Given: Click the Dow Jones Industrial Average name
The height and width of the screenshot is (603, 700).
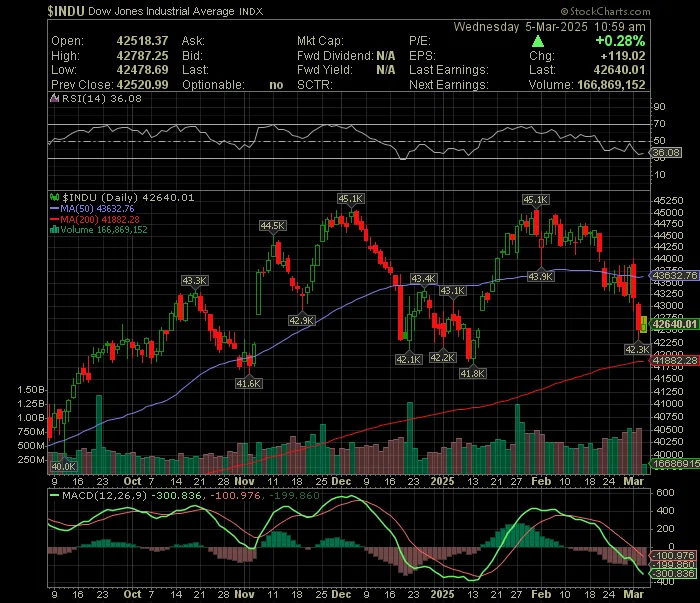Looking at the screenshot, I should [161, 12].
